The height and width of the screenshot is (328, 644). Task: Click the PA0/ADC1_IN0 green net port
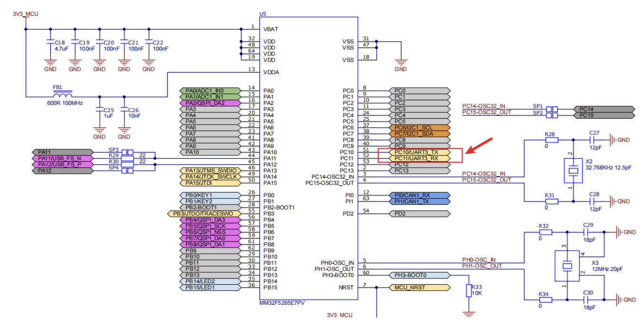210,90
